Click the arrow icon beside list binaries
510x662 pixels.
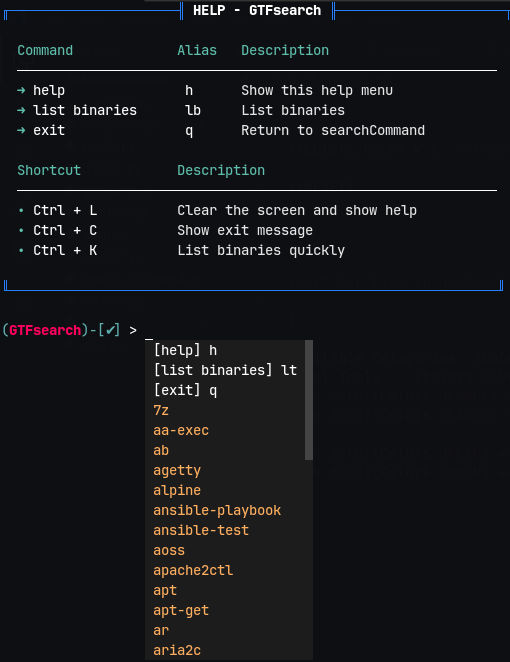[x=21, y=110]
